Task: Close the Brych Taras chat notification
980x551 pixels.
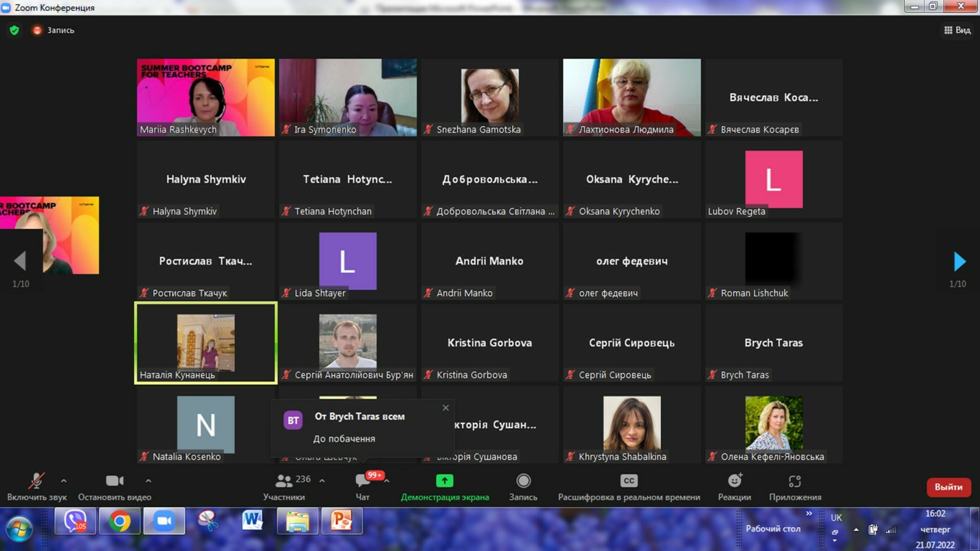Action: point(446,408)
